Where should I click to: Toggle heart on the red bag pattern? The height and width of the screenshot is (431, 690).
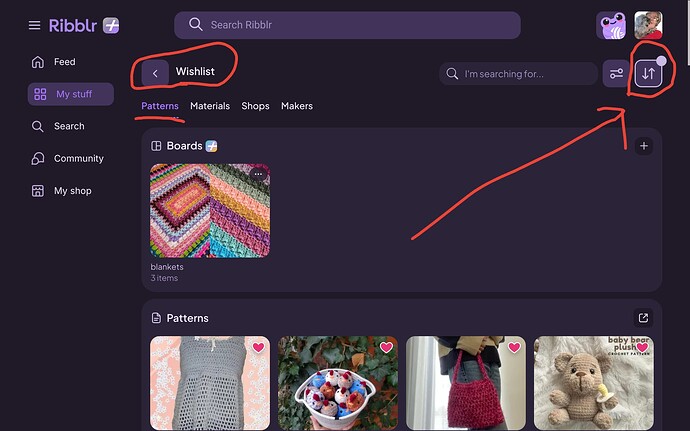pos(514,347)
